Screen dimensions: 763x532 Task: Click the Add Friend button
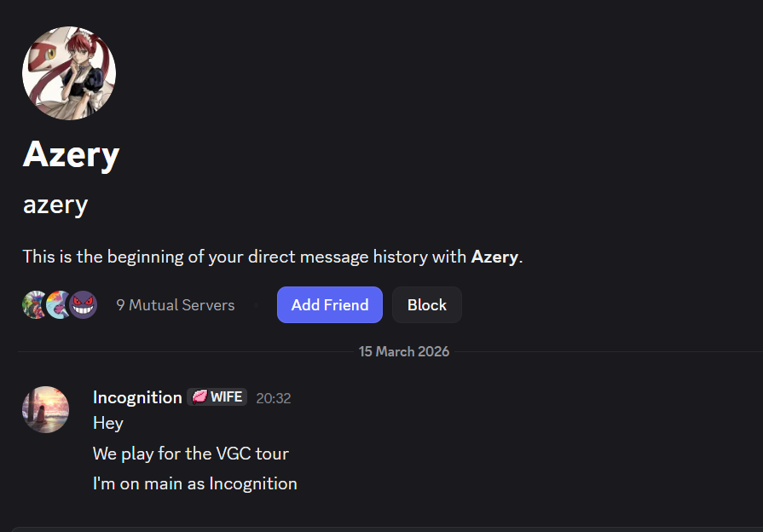tap(329, 304)
